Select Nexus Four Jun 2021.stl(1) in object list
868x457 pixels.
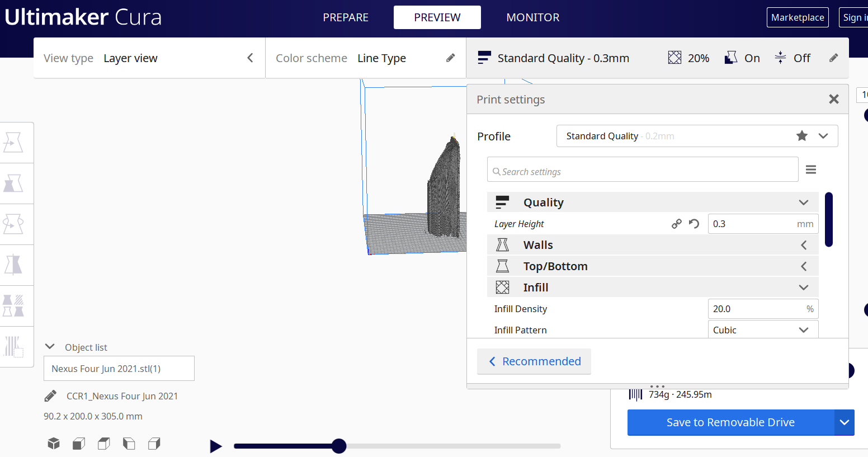(119, 369)
